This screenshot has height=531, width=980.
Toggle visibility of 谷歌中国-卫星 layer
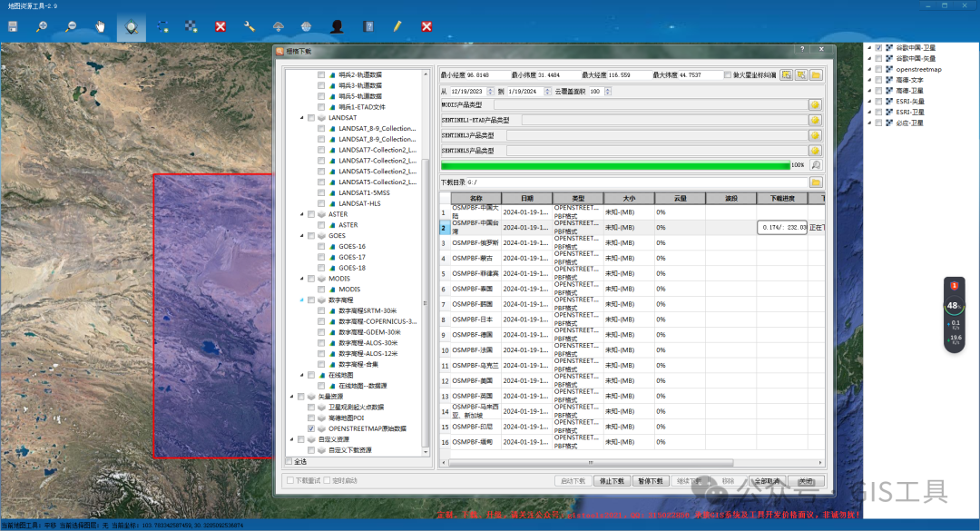coord(878,47)
